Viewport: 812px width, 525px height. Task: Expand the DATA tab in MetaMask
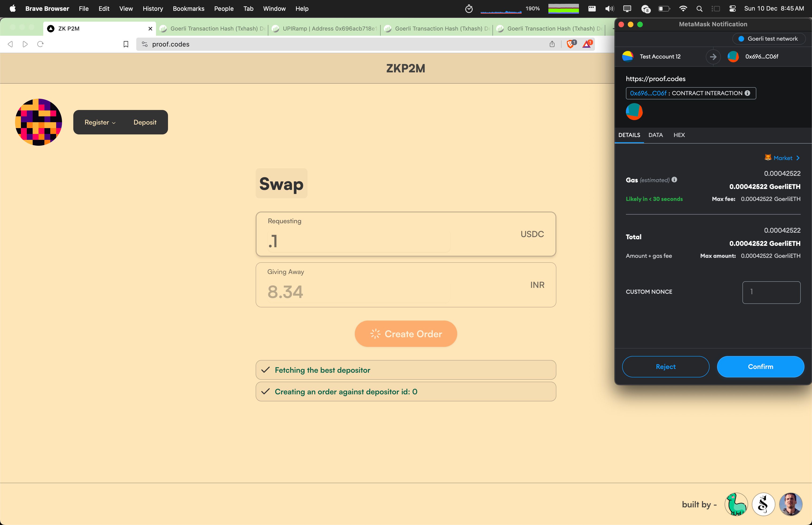656,135
